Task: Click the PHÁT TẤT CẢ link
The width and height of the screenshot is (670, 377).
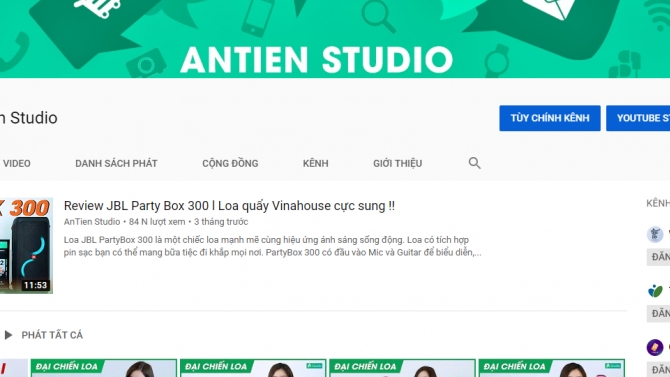Action: (52, 335)
